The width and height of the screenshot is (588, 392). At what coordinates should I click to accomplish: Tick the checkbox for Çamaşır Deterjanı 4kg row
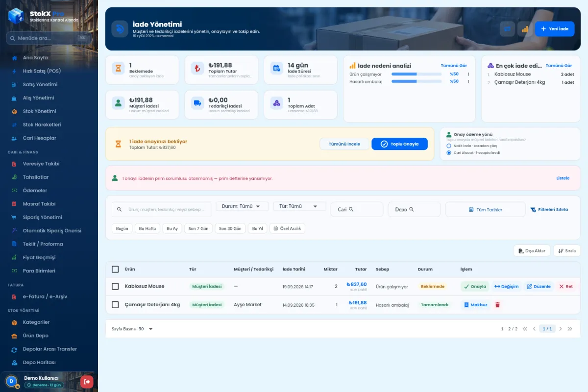115,305
